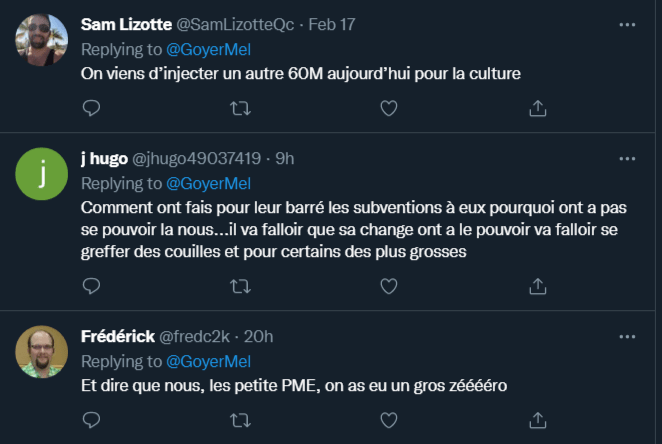Reply to Frédérick's tweet
Viewport: 662px width, 444px height.
(x=90, y=419)
